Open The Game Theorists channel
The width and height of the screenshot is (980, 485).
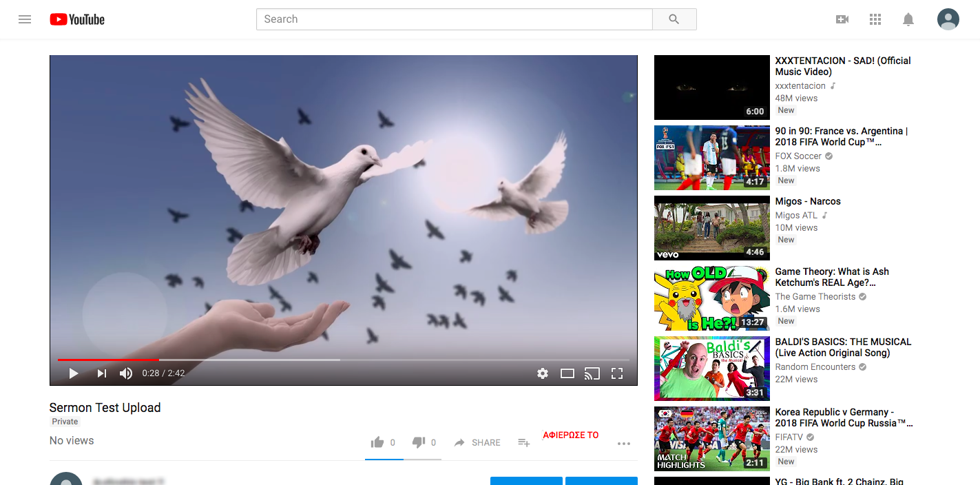815,297
